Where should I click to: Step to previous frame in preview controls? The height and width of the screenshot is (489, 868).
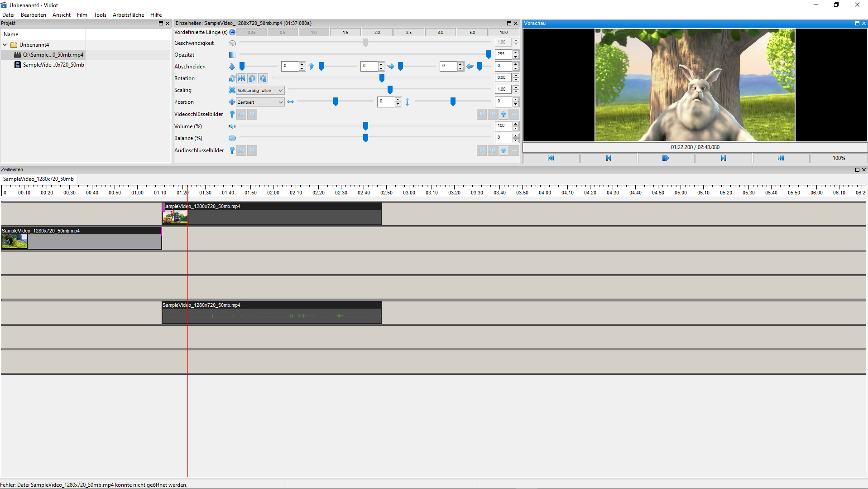pos(608,158)
